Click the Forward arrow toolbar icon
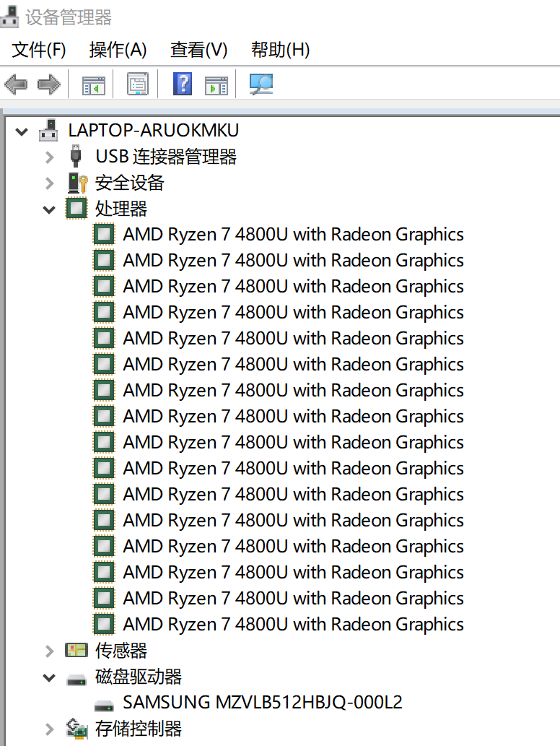The width and height of the screenshot is (560, 746). pos(49,84)
